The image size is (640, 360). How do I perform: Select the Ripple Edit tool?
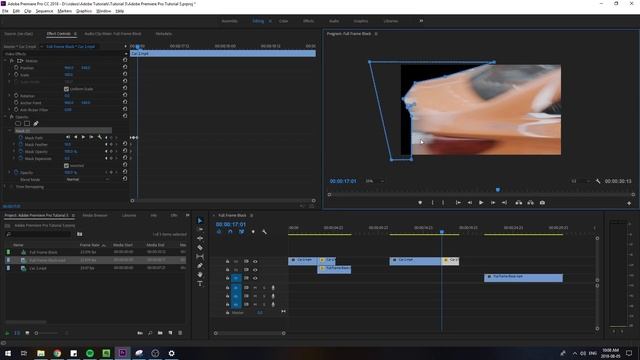[200, 238]
